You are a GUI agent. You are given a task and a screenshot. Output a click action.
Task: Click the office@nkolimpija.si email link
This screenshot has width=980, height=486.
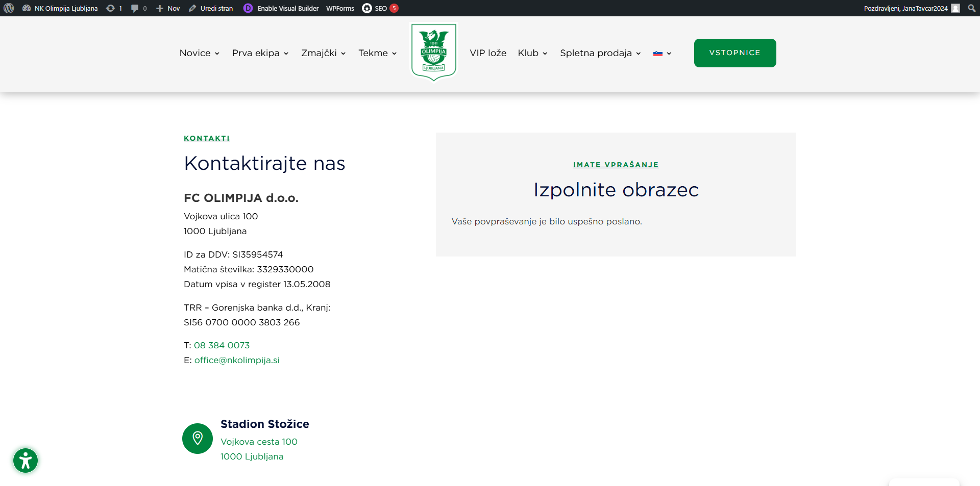point(237,360)
